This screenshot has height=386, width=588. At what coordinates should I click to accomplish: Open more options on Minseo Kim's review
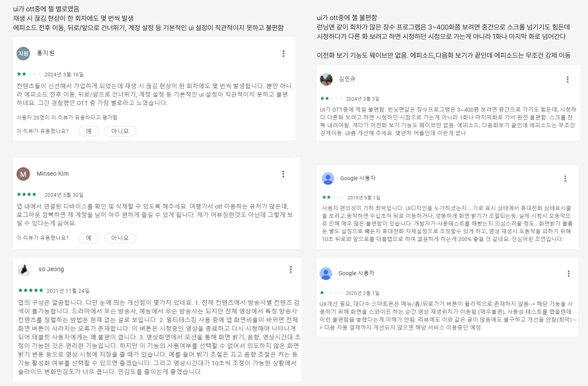pyautogui.click(x=283, y=174)
